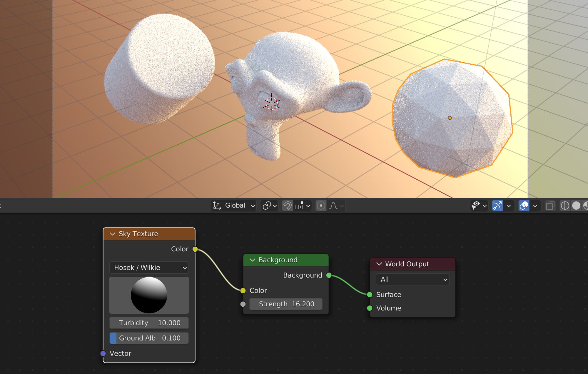Switch to wireframe shading mode
The image size is (588, 374).
click(565, 206)
